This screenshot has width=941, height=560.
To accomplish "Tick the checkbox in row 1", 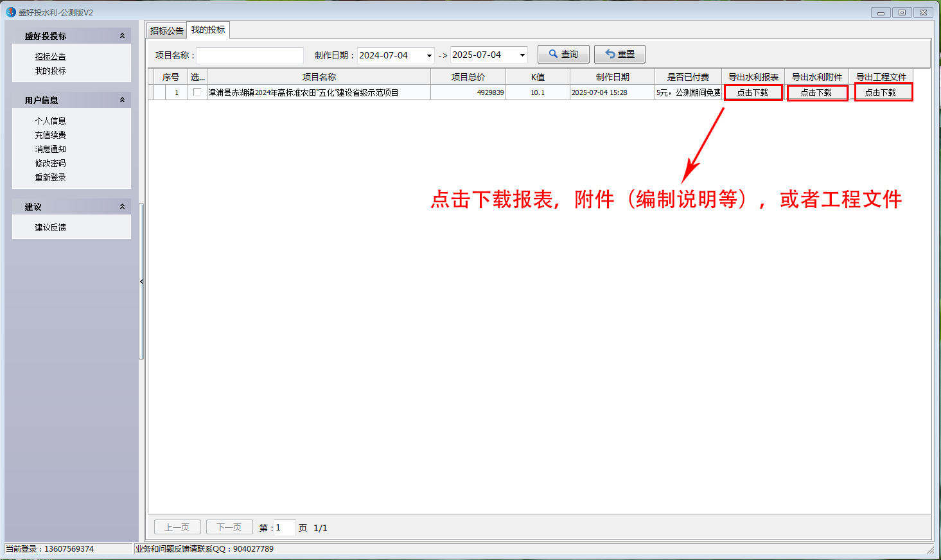I will pos(197,92).
